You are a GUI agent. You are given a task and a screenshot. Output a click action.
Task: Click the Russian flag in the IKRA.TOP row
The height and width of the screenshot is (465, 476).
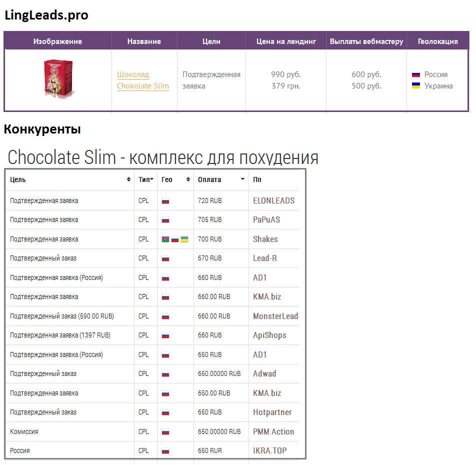click(165, 451)
